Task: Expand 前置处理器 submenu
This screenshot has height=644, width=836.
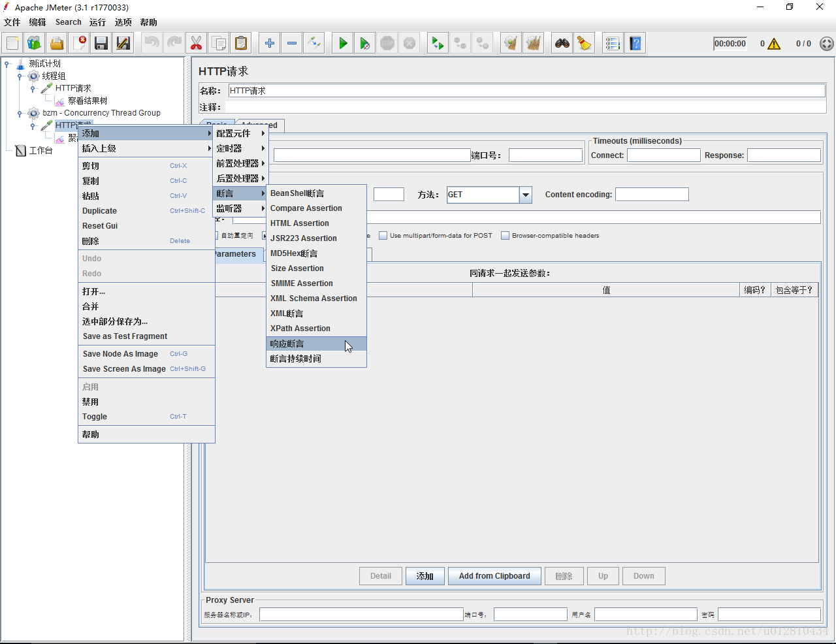Action: (x=240, y=163)
